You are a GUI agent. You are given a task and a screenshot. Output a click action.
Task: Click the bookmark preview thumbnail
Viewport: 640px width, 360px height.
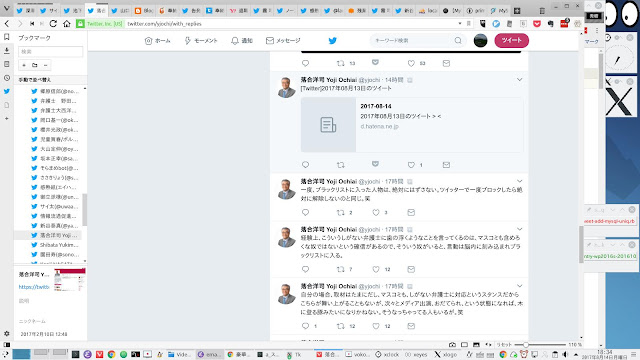(69, 280)
